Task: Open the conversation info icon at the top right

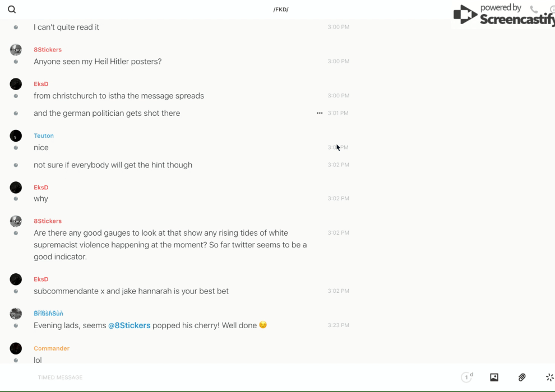Action: [x=552, y=10]
